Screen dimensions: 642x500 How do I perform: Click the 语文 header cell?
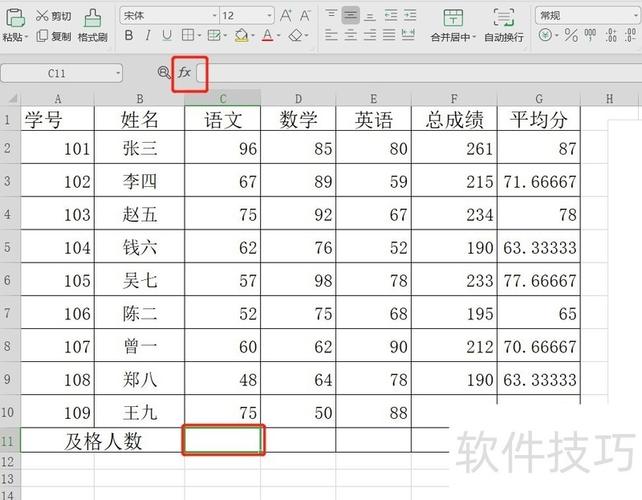(223, 119)
